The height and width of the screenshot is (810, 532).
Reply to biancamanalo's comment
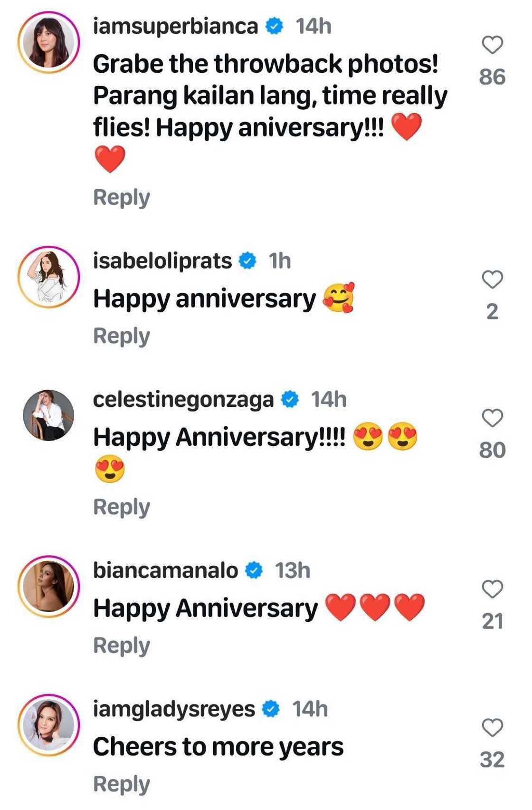[122, 646]
